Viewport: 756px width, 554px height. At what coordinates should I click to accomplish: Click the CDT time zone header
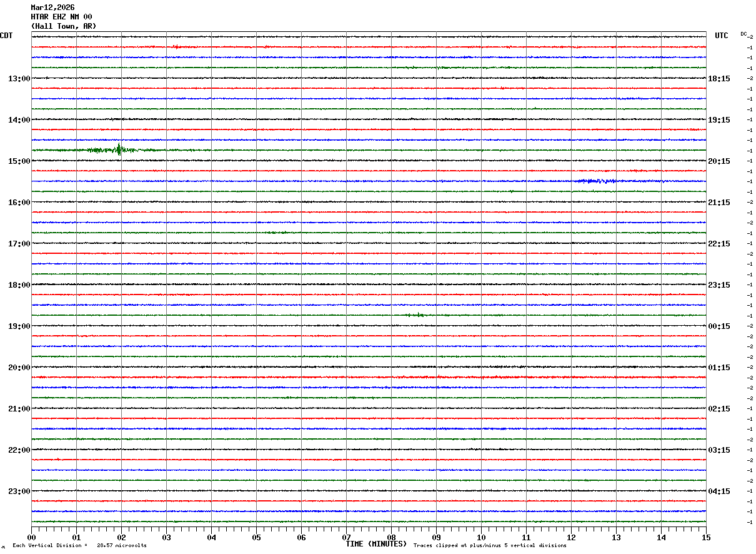(6, 36)
